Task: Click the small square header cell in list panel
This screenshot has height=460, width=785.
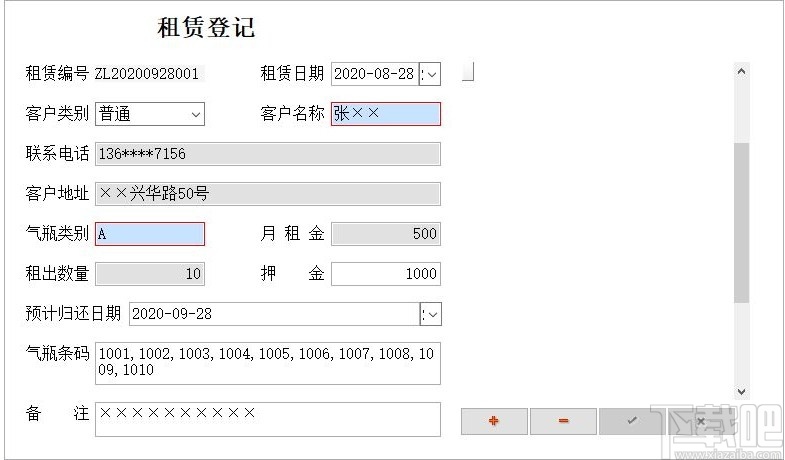Action: (x=468, y=71)
